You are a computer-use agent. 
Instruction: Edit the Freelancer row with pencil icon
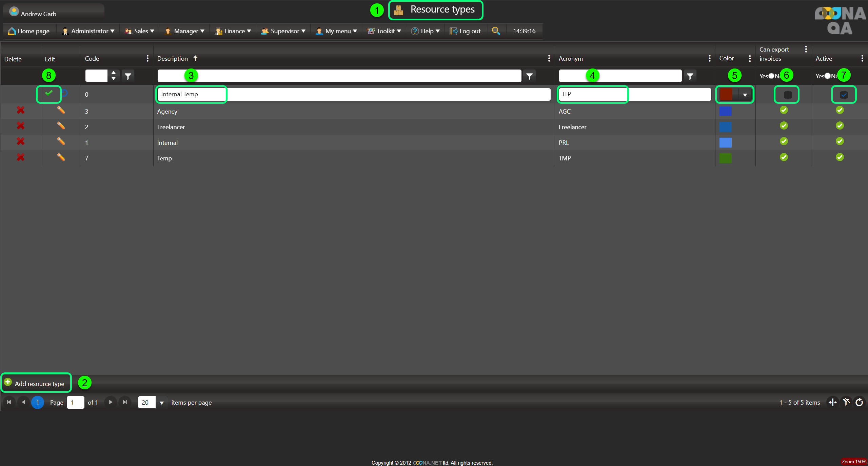[61, 126]
